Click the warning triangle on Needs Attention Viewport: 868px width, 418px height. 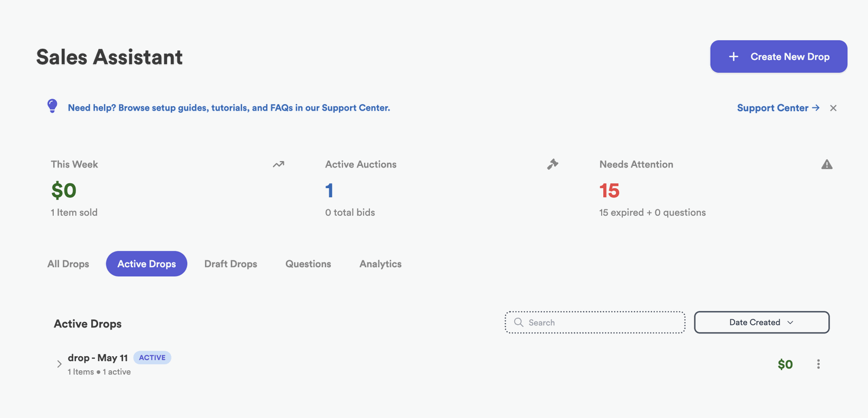click(827, 164)
